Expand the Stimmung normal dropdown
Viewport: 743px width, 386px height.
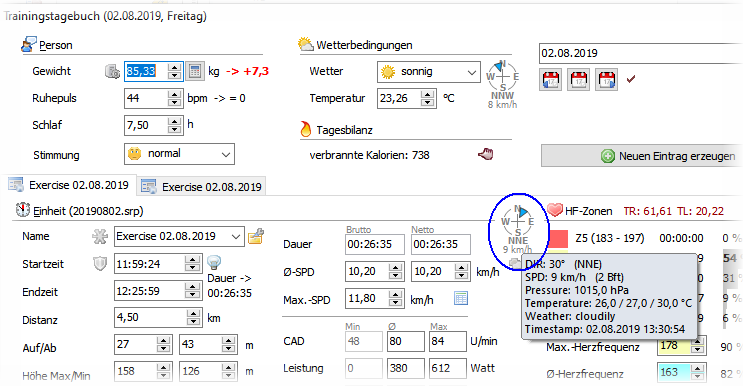[179, 154]
